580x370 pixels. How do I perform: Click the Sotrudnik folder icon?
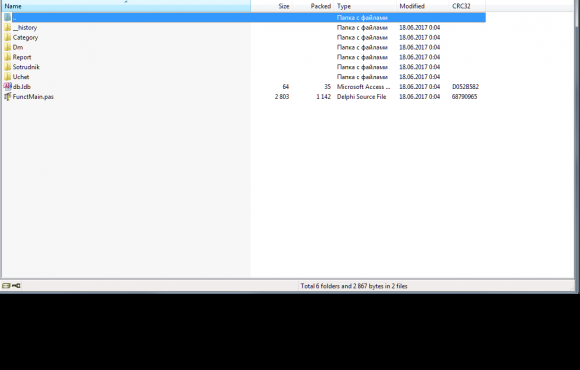[7, 67]
